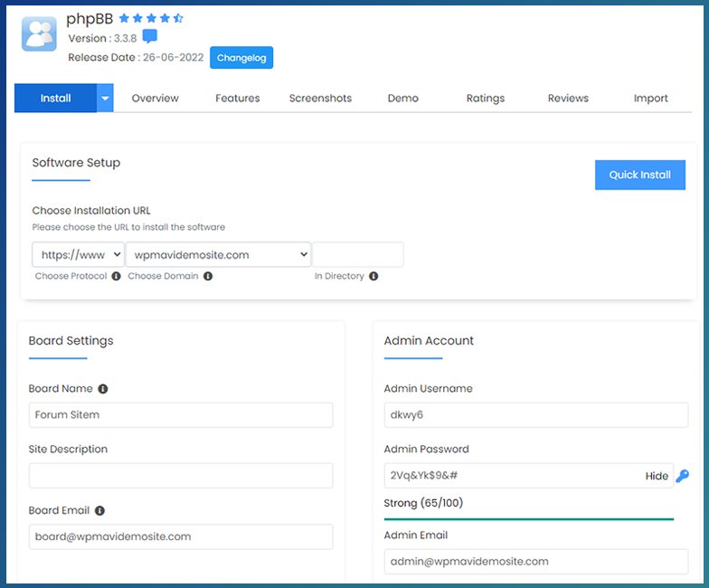Image resolution: width=709 pixels, height=588 pixels.
Task: Click the Admin Username field 'dkwy6'
Action: point(536,414)
